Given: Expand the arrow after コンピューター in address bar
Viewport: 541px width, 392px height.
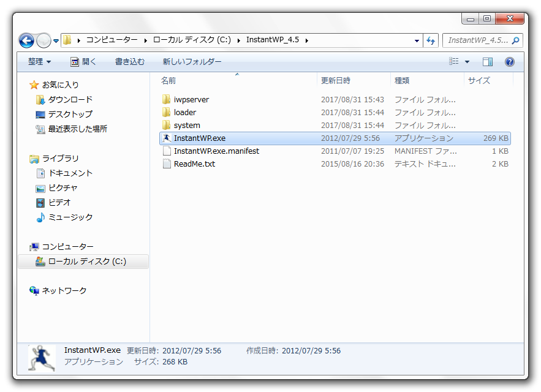Looking at the screenshot, I should (x=145, y=40).
